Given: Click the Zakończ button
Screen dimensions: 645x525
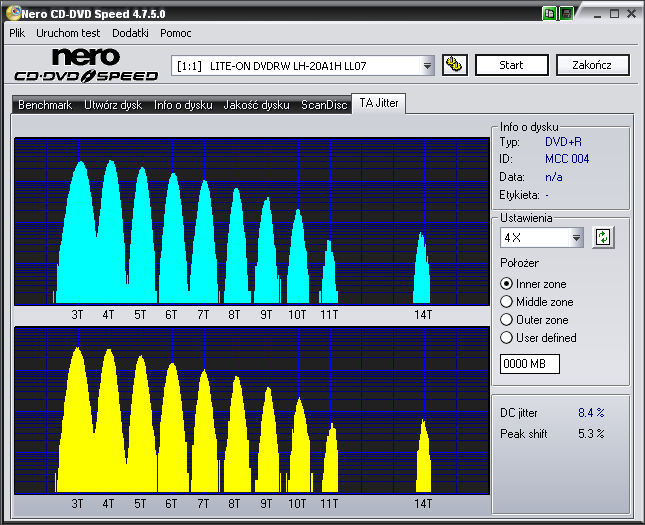Looking at the screenshot, I should point(593,65).
